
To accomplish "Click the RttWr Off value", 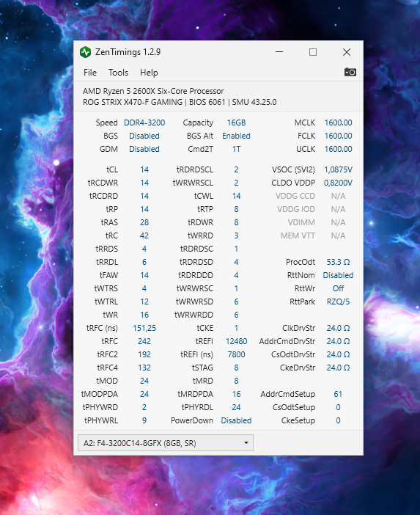I will coord(339,288).
